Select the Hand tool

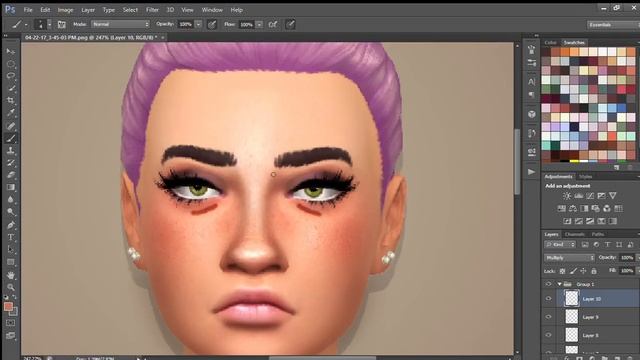click(x=11, y=276)
